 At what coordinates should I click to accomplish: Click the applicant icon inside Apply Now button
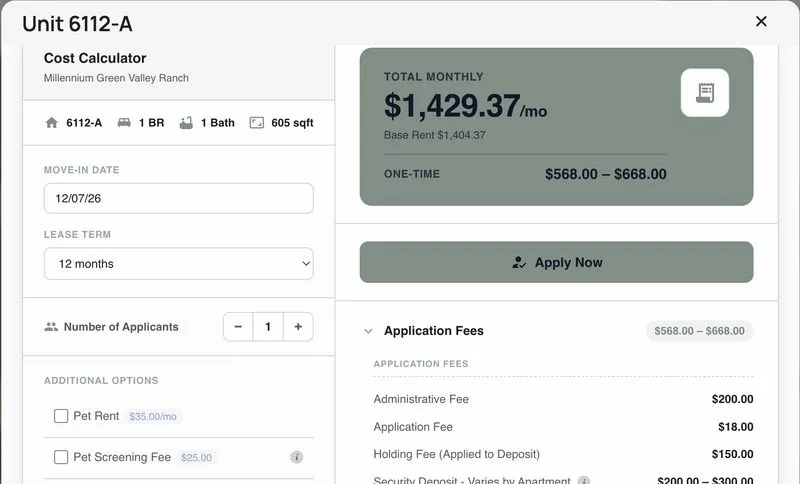[x=519, y=263]
